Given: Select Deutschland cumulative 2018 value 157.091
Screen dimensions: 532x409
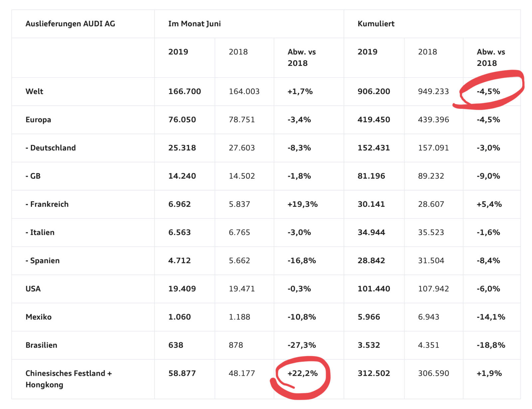Looking at the screenshot, I should point(433,148).
